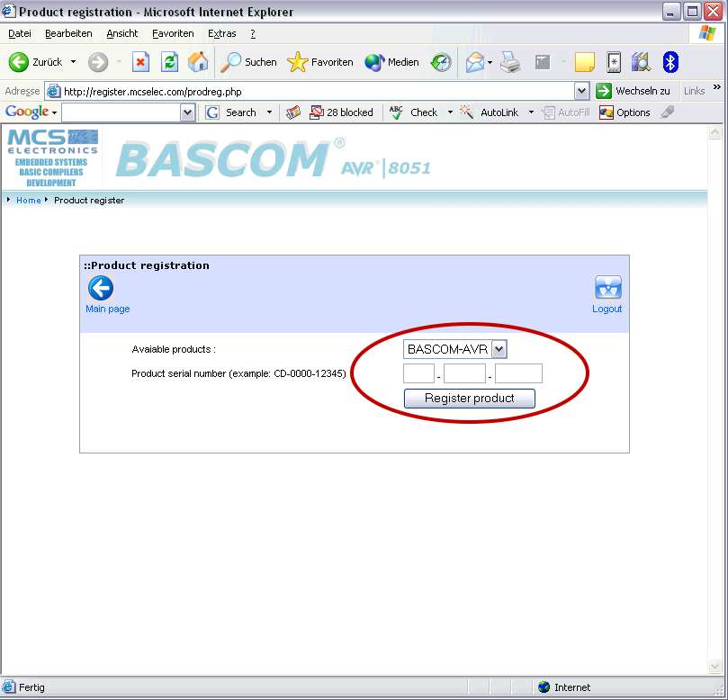This screenshot has width=728, height=700.
Task: Open the Favoriten star panel
Action: click(x=320, y=62)
